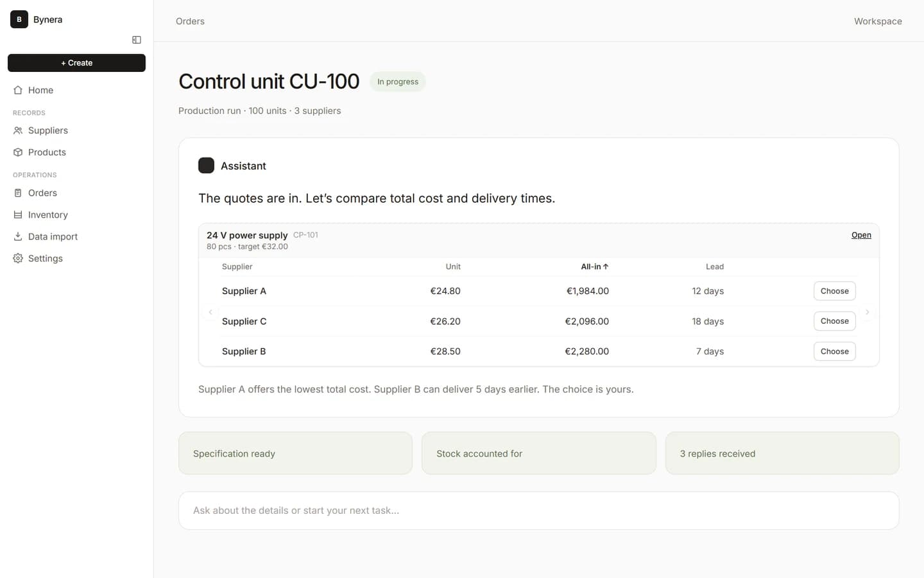Click the Stock accounted for card
Screen dimensions: 924x578
pos(539,453)
